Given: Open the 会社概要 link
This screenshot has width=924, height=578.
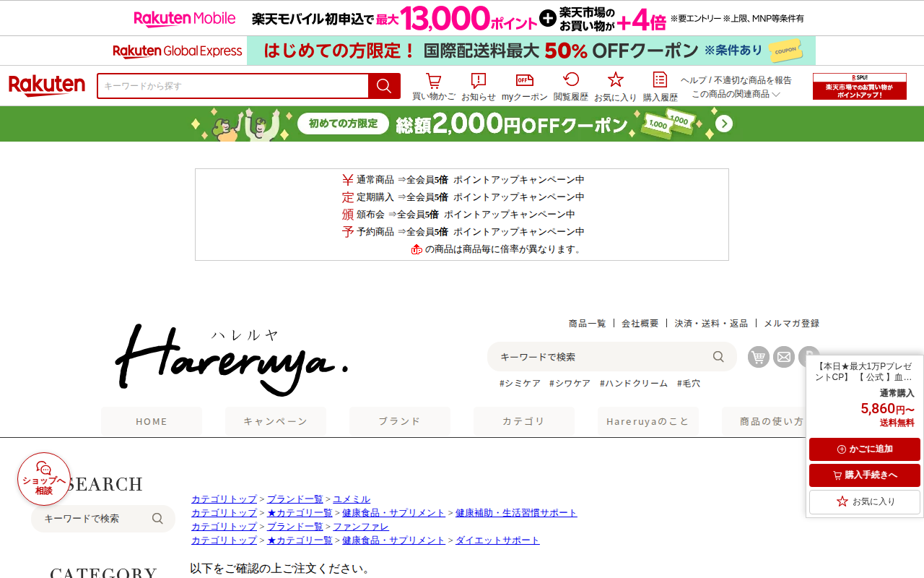Looking at the screenshot, I should click(x=640, y=324).
